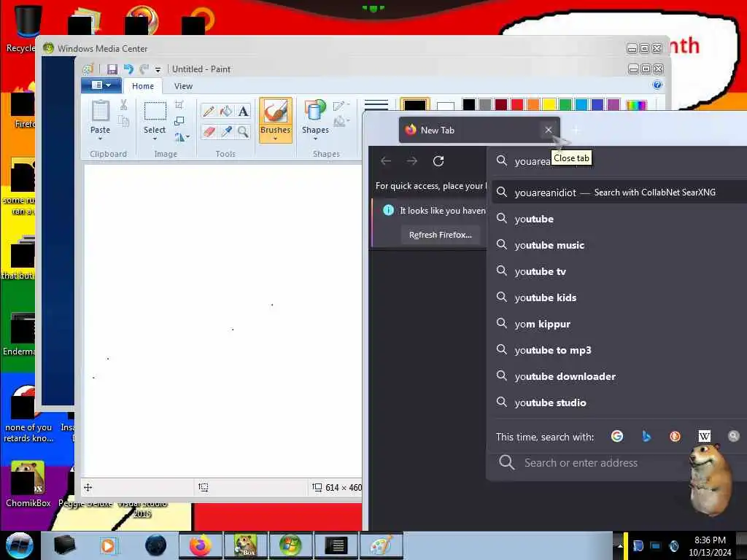
Task: Choose the 'youtube music' suggestion
Action: pos(619,245)
